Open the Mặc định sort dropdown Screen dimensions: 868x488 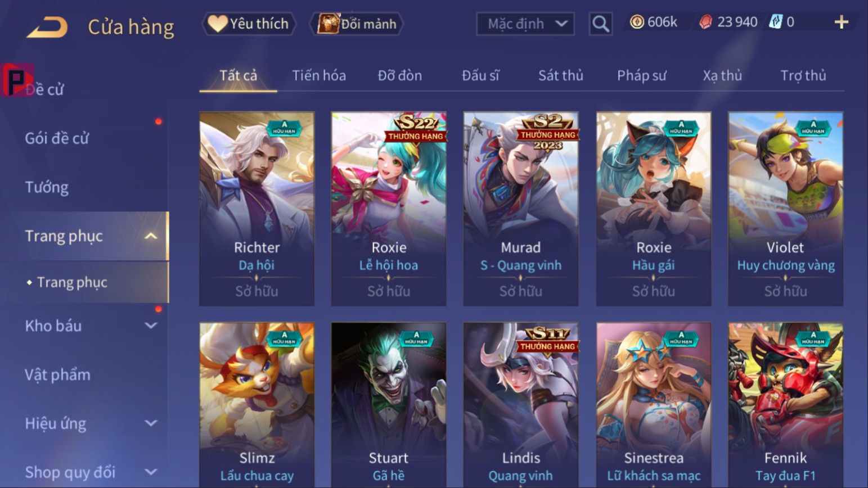525,24
